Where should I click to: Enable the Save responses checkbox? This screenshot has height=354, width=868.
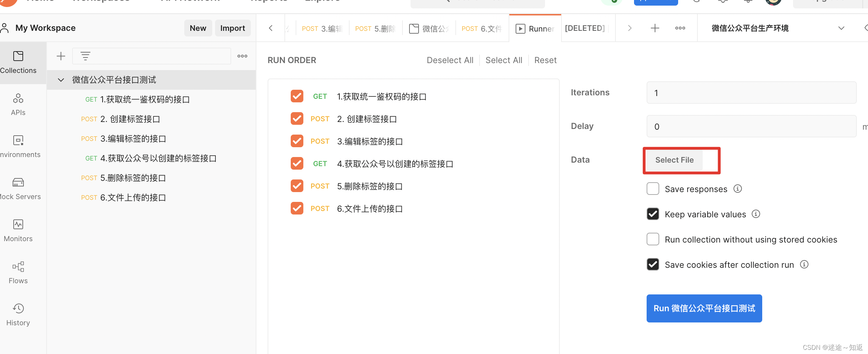[653, 189]
